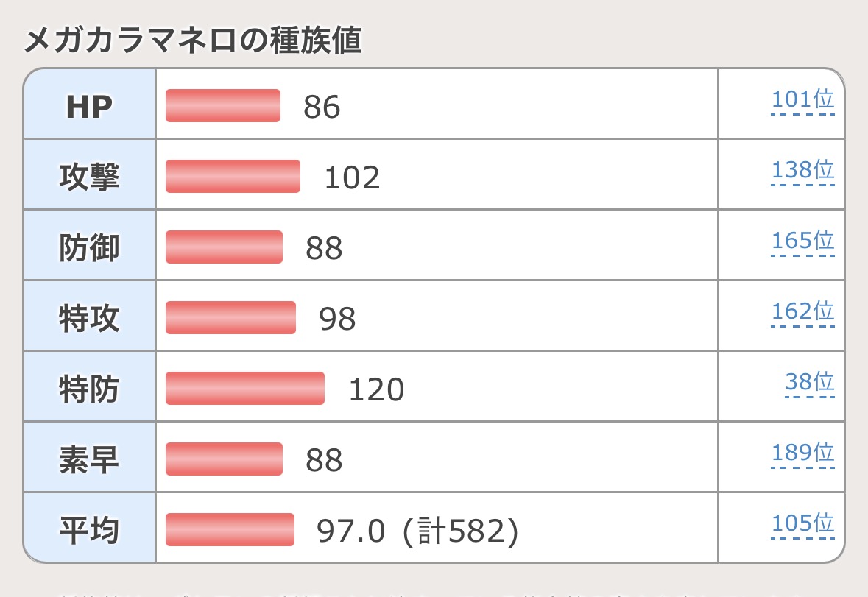This screenshot has width=868, height=597.
Task: Click the 97.0 (計582) total value
Action: pyautogui.click(x=417, y=531)
